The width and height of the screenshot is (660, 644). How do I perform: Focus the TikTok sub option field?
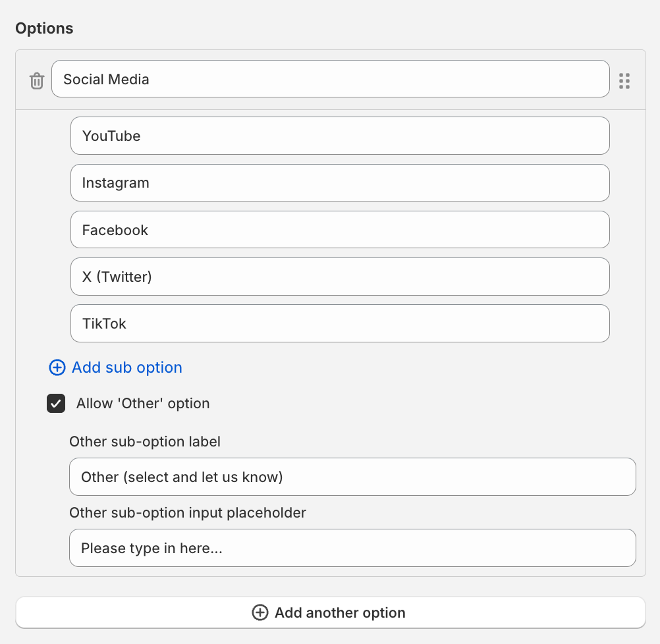click(340, 323)
